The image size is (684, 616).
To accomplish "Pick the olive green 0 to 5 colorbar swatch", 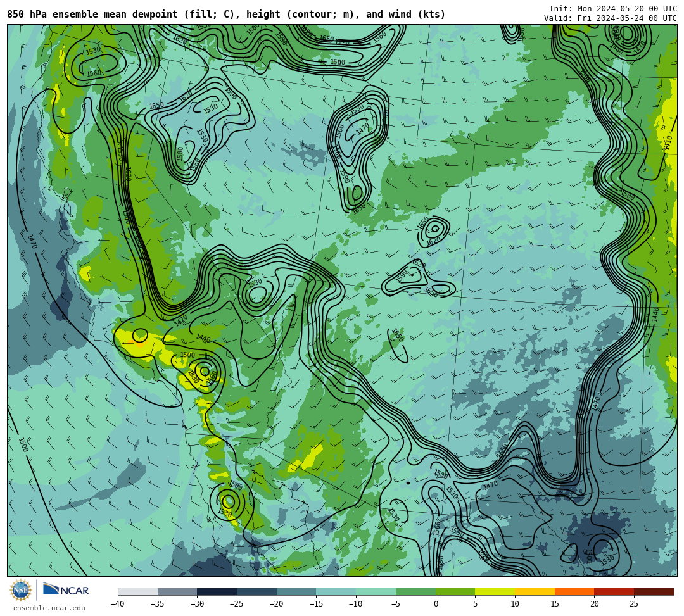I will tap(455, 591).
